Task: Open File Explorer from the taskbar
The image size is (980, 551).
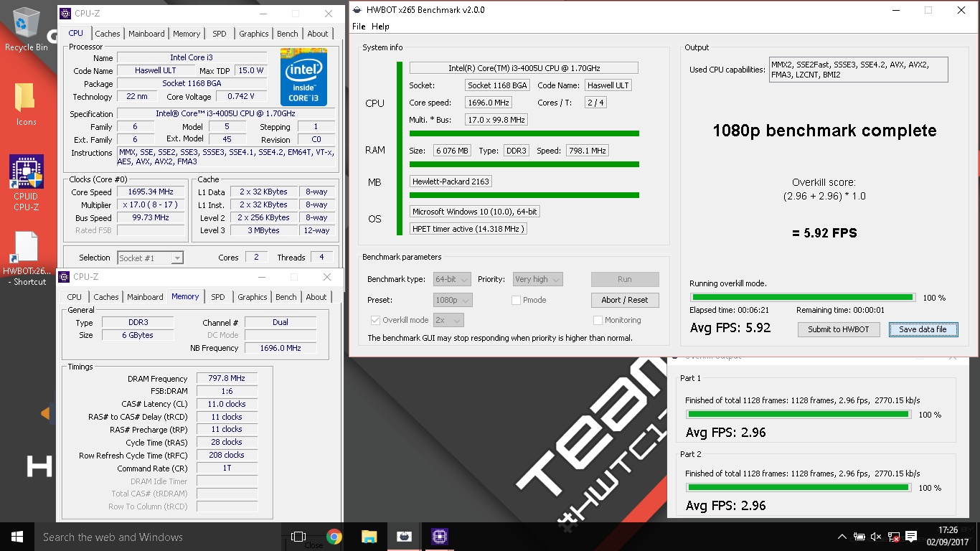Action: (x=369, y=537)
